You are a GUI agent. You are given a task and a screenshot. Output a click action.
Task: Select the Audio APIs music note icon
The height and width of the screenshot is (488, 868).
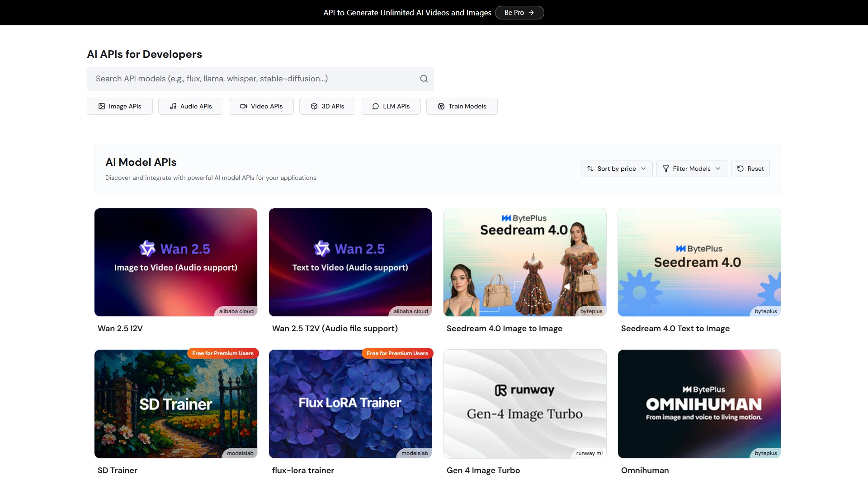tap(173, 106)
